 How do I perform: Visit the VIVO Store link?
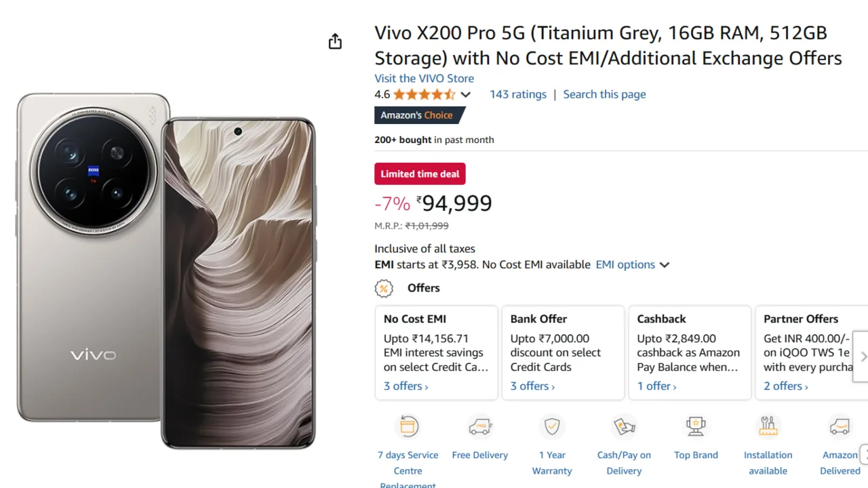click(424, 79)
